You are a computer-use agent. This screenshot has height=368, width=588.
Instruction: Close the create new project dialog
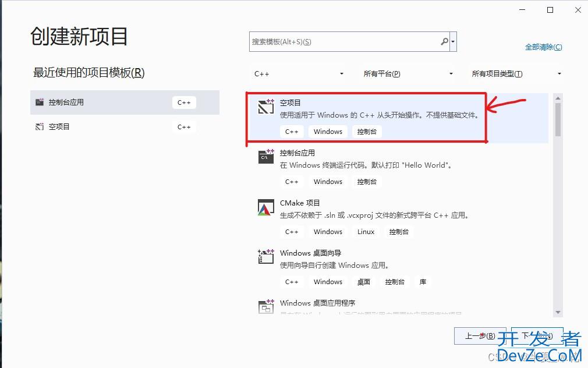tap(578, 10)
